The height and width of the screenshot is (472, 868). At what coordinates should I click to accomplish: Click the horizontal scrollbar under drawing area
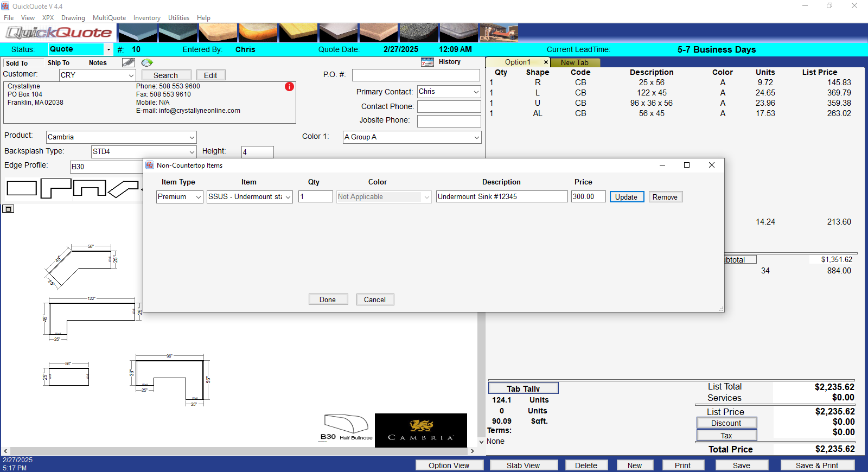coord(239,451)
